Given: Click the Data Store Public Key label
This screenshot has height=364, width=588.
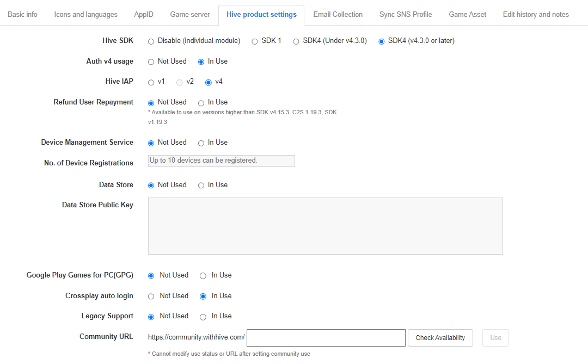Looking at the screenshot, I should tap(97, 205).
